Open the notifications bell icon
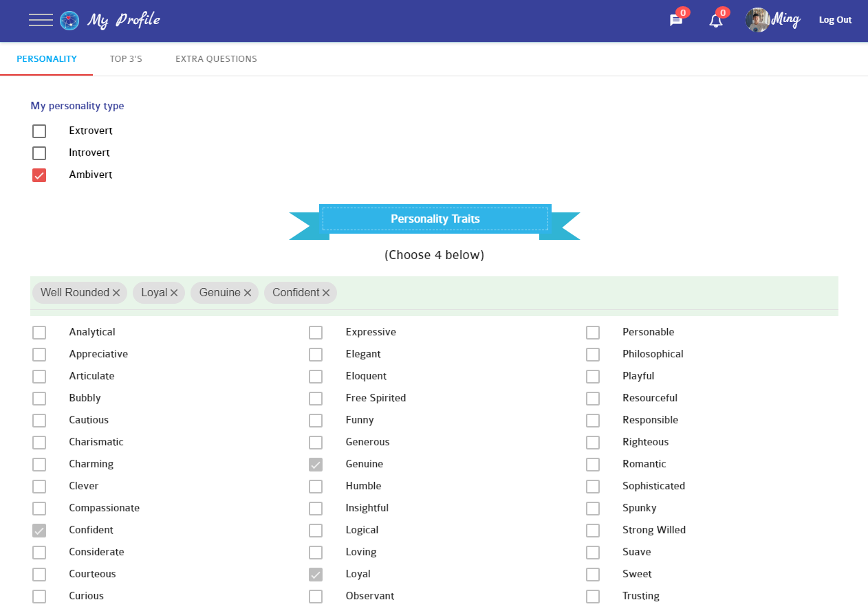Screen dimensions: 868x611 716,21
